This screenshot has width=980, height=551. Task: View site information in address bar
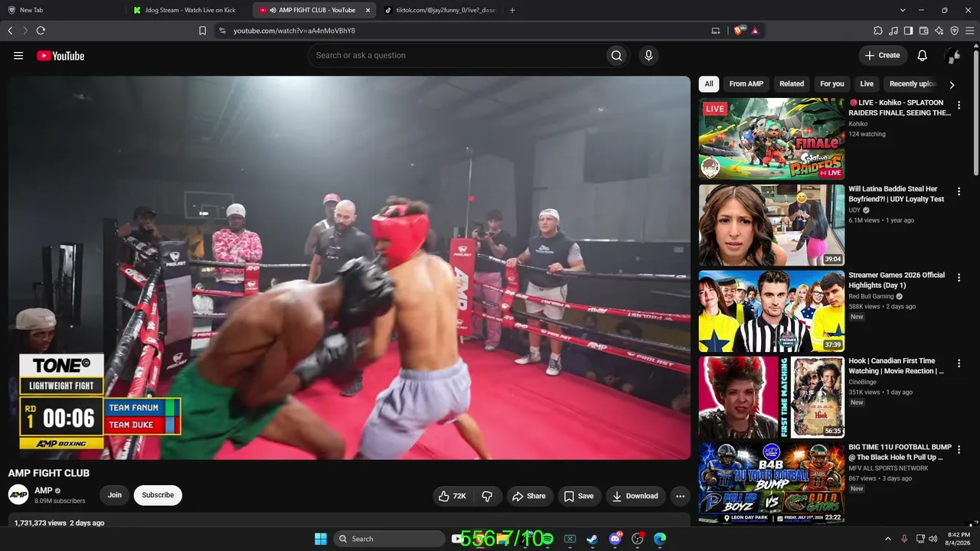[x=222, y=31]
